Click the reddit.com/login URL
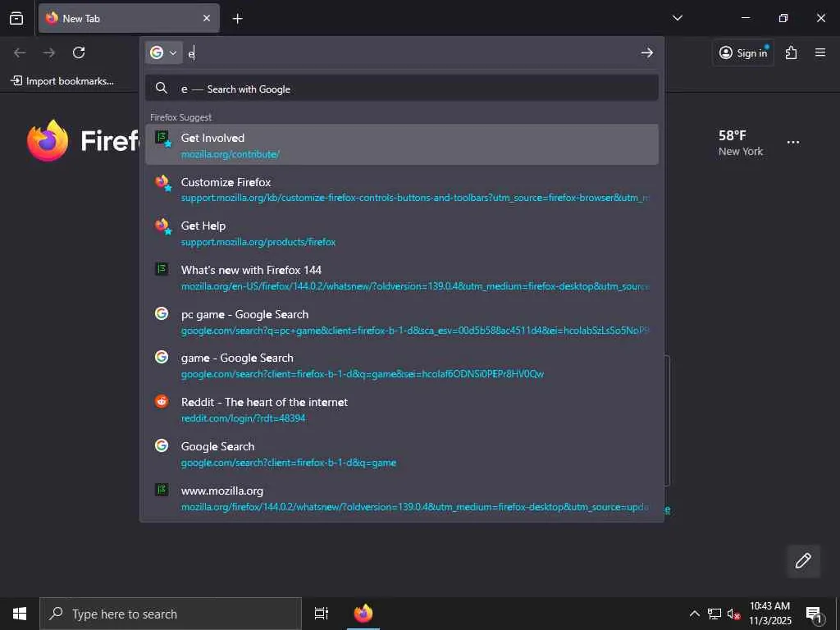840x630 pixels. coord(243,418)
